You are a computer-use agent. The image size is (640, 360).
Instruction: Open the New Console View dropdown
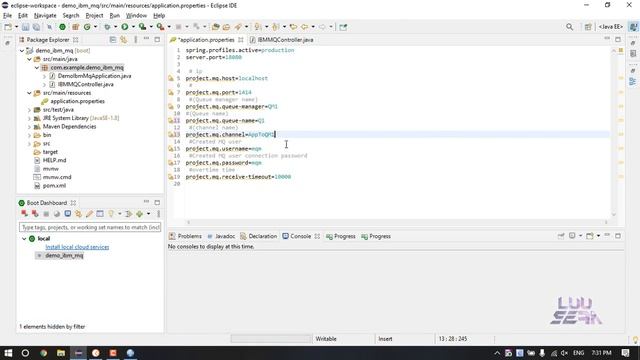tap(598, 236)
